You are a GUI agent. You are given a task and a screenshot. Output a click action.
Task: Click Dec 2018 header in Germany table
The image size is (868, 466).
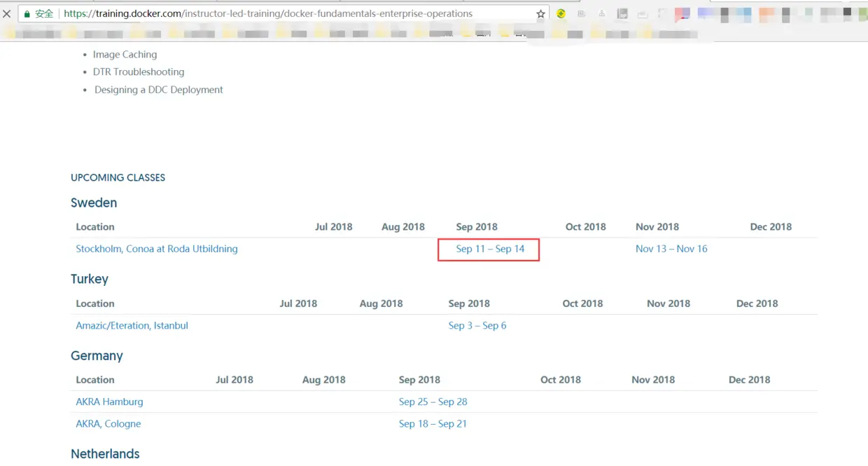tap(750, 380)
